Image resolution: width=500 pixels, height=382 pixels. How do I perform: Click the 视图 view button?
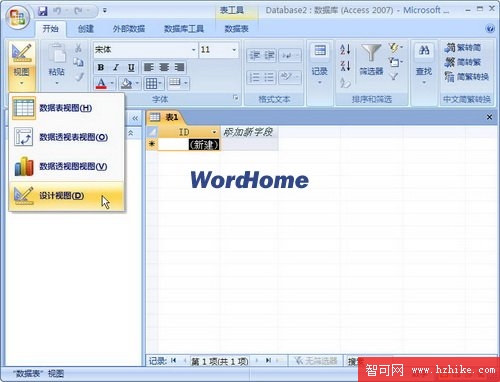(x=22, y=65)
